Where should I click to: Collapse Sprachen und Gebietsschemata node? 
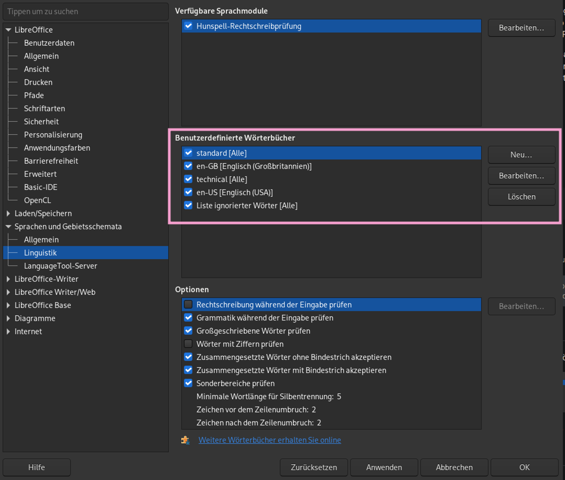pyautogui.click(x=8, y=227)
